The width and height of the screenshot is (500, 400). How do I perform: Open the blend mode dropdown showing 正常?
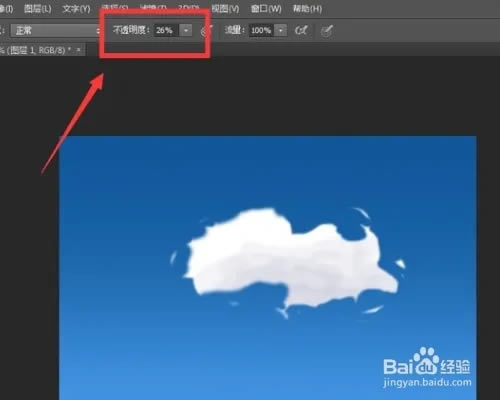55,31
